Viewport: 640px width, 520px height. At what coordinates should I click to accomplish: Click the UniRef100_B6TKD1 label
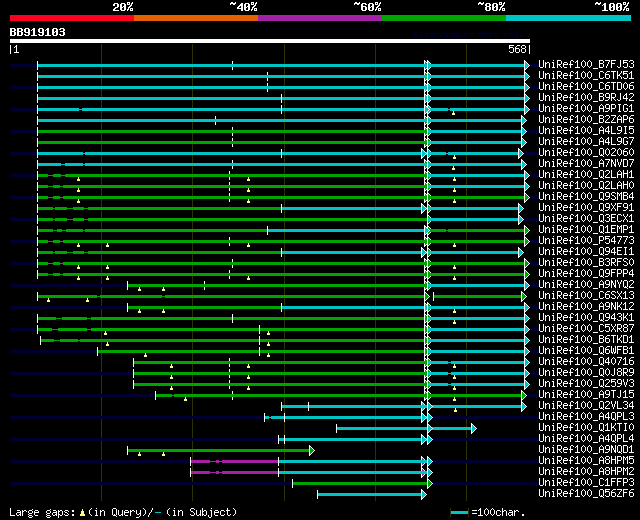(x=586, y=340)
